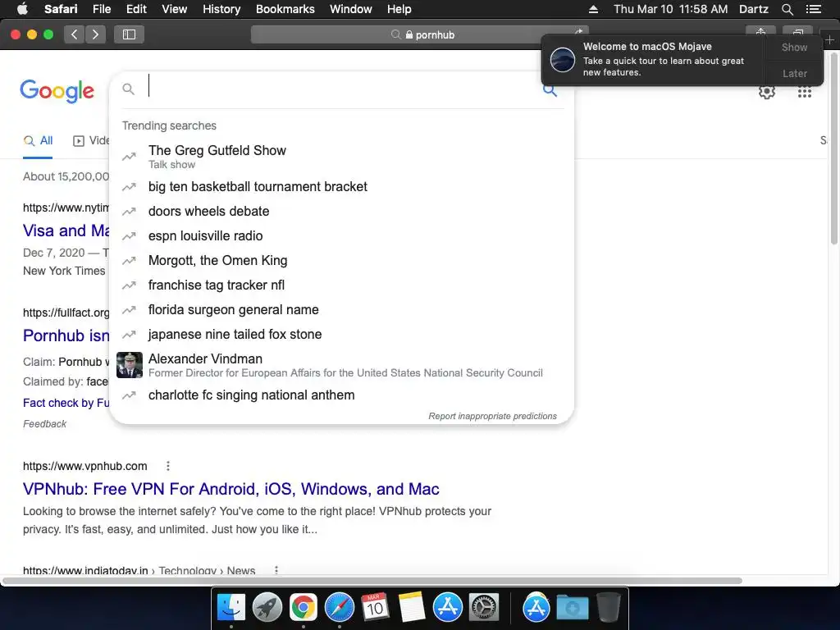Launch Launchpad rocket in Dock
The height and width of the screenshot is (630, 840).
267,608
